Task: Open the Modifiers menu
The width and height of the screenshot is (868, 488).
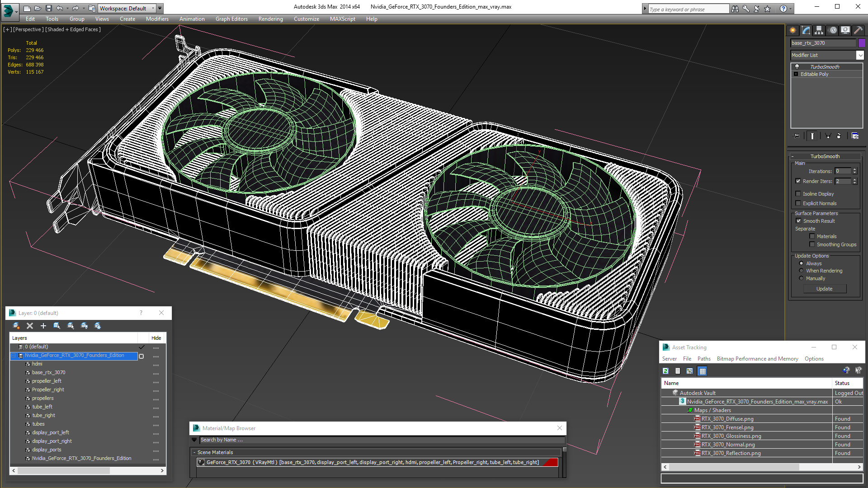Action: point(157,19)
